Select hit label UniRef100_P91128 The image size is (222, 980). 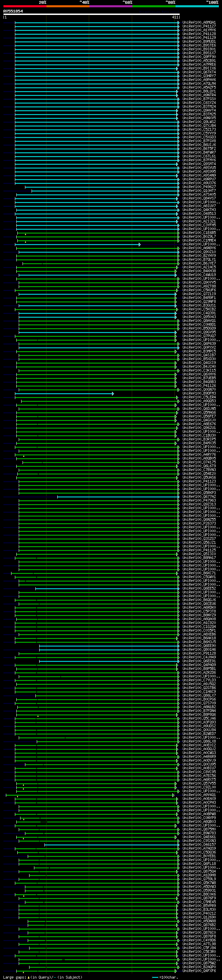(x=199, y=653)
